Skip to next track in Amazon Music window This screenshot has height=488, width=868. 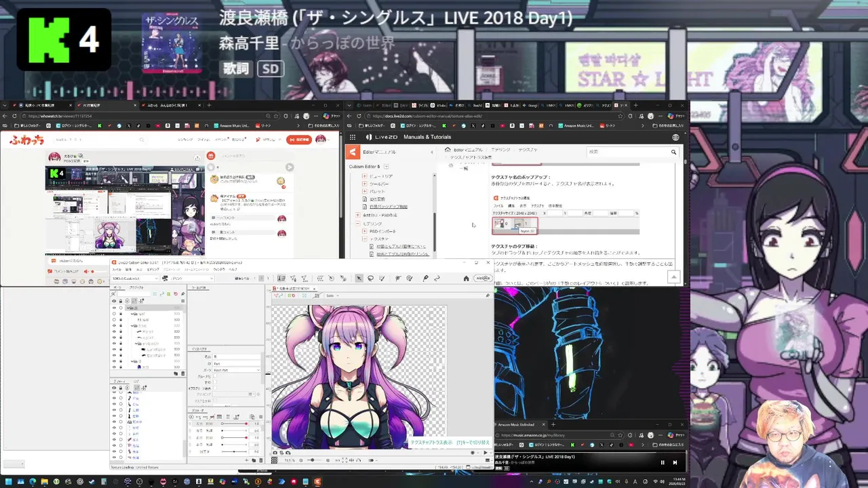(675, 462)
